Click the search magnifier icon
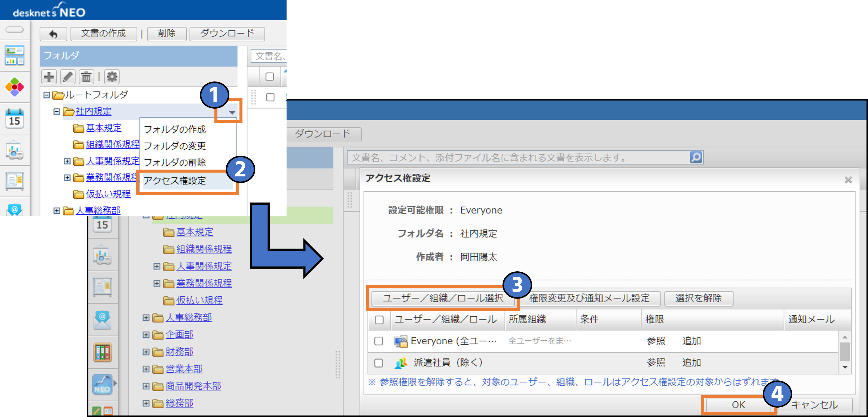The height and width of the screenshot is (417, 868). tap(696, 157)
